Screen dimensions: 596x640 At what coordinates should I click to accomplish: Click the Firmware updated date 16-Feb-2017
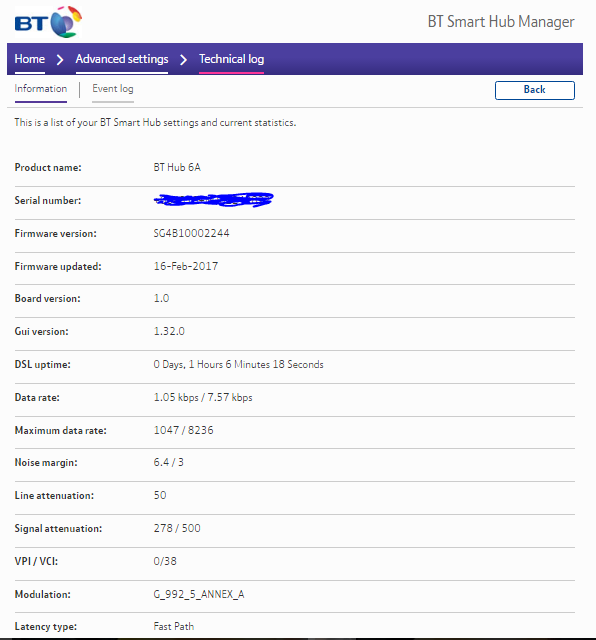pos(186,266)
